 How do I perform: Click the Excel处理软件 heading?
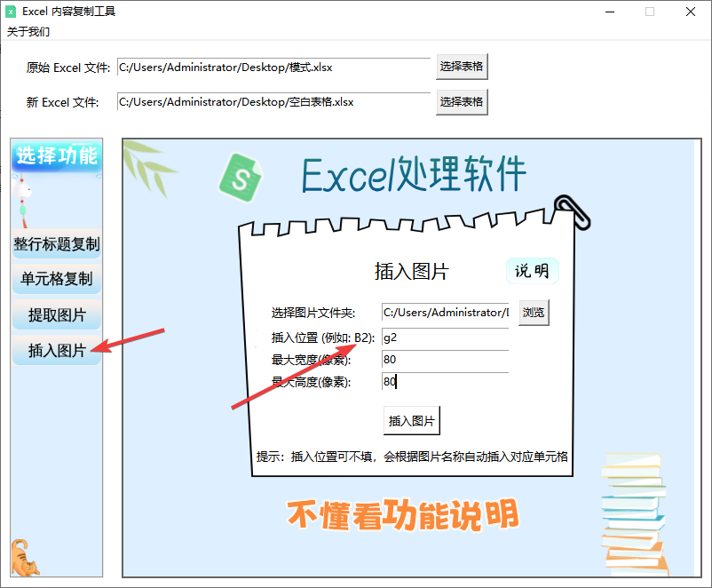414,174
